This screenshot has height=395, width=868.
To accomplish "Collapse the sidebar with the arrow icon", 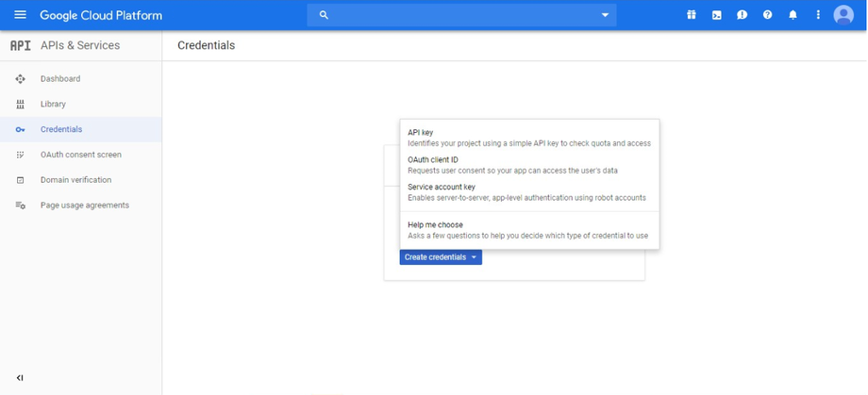I will click(x=20, y=378).
